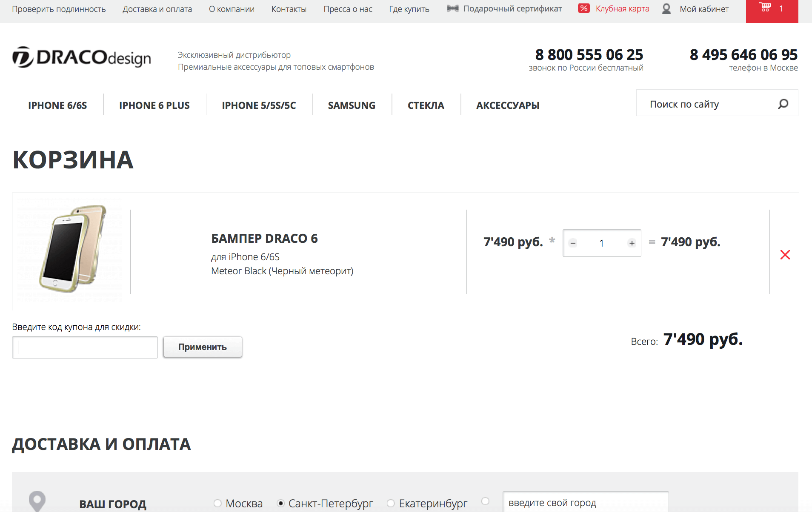
Task: Open the IPHONE 6 PLUS category
Action: [154, 105]
